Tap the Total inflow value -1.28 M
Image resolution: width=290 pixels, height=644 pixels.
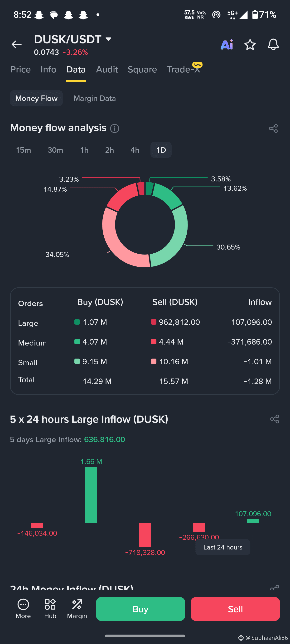pyautogui.click(x=257, y=381)
